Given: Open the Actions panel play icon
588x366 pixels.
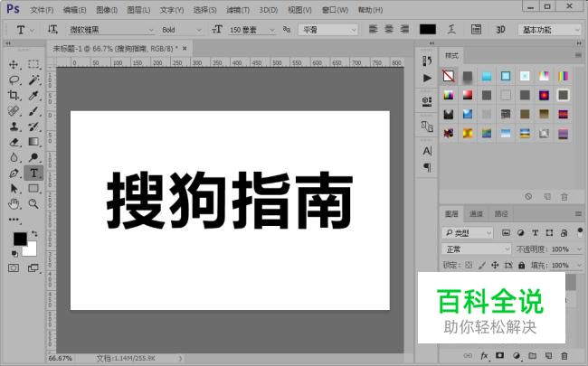Looking at the screenshot, I should click(427, 78).
